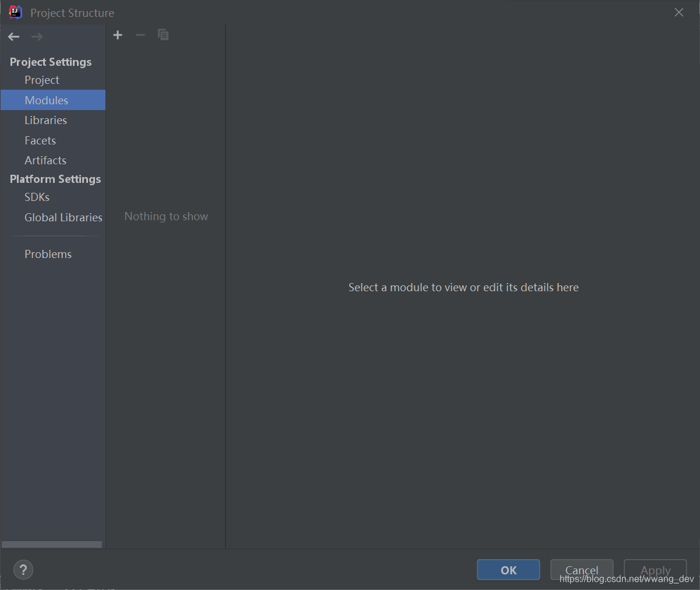Image resolution: width=700 pixels, height=590 pixels.
Task: Click the back navigation arrow
Action: tap(14, 37)
